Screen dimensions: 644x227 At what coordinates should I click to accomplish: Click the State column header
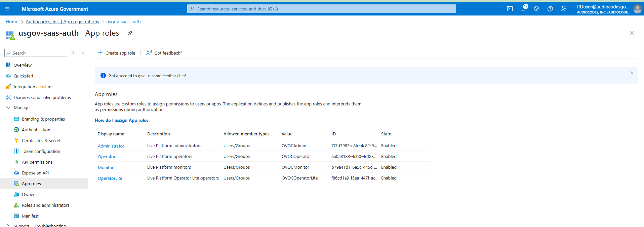point(386,134)
